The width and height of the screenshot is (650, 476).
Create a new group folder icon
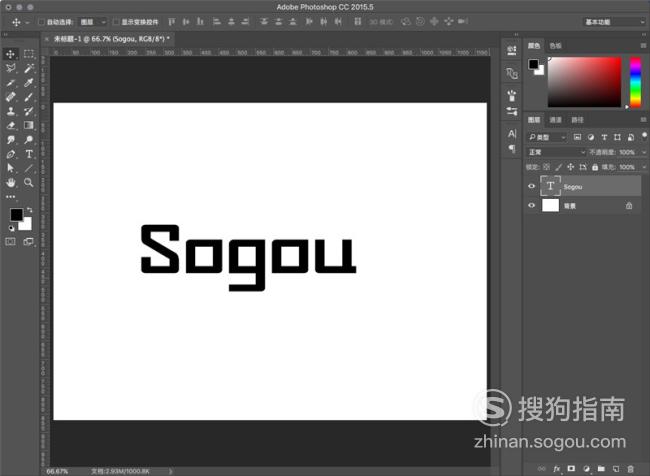point(601,469)
